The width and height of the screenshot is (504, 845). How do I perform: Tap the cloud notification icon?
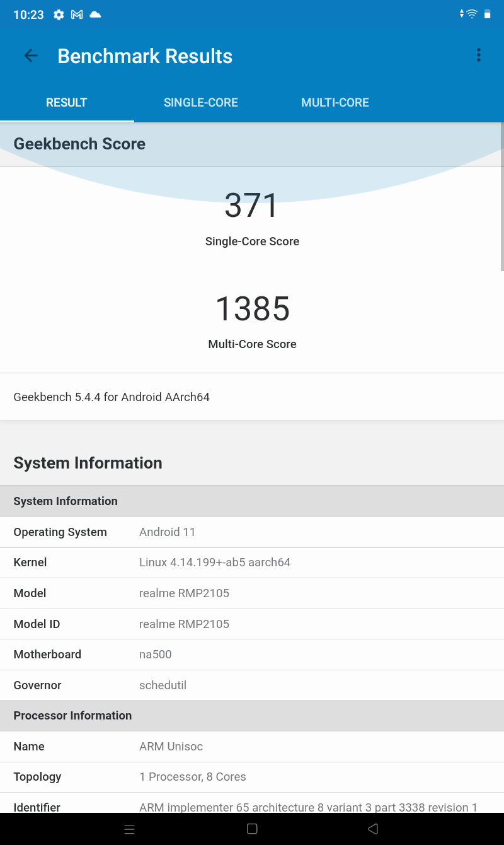[95, 15]
